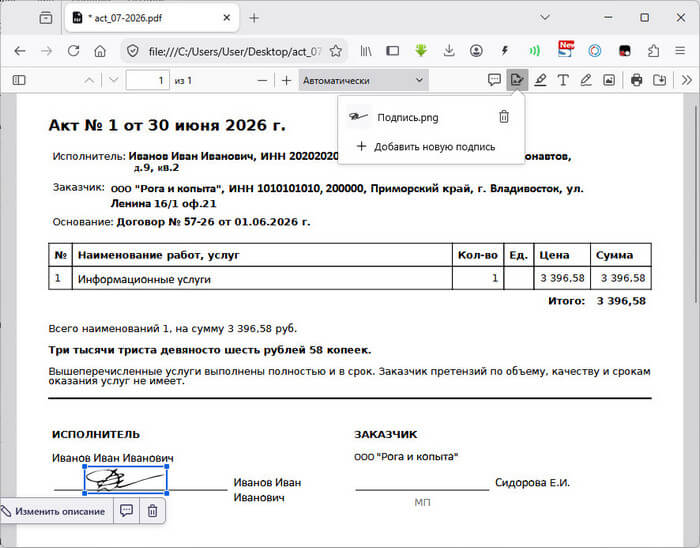Zoom in with the plus button
Viewport: 700px width, 548px height.
point(287,80)
